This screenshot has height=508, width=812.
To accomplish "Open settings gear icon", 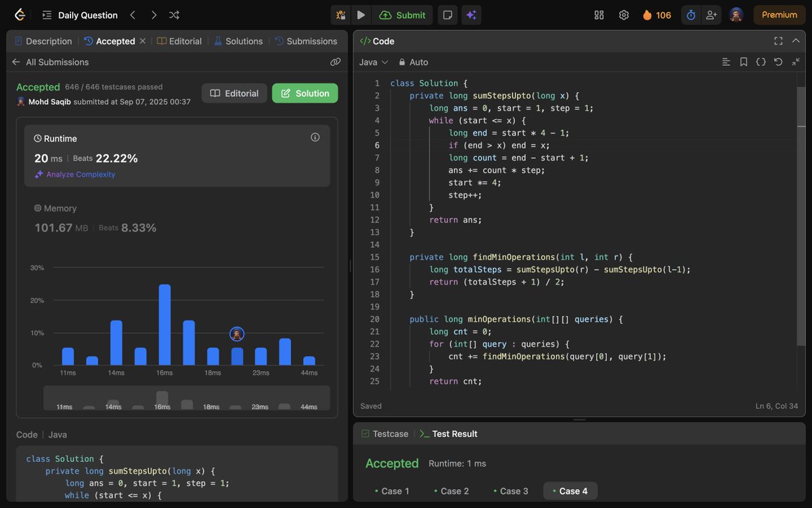I will pos(624,15).
